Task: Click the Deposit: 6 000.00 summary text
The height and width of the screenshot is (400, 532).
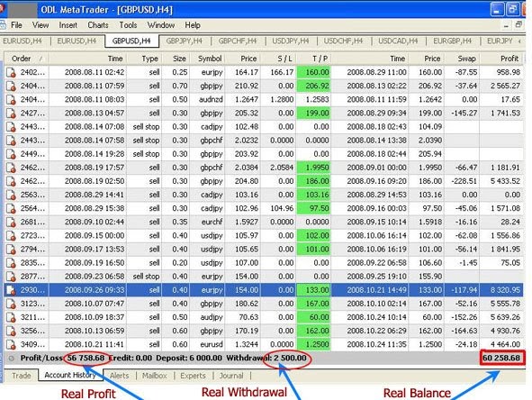Action: coord(189,358)
